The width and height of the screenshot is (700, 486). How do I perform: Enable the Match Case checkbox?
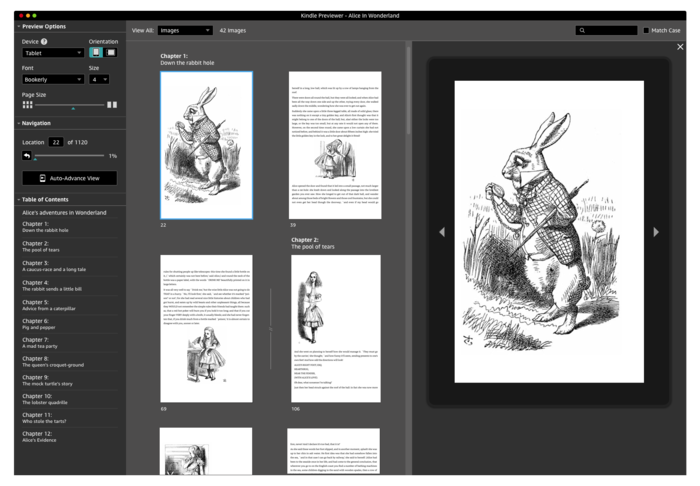click(646, 30)
